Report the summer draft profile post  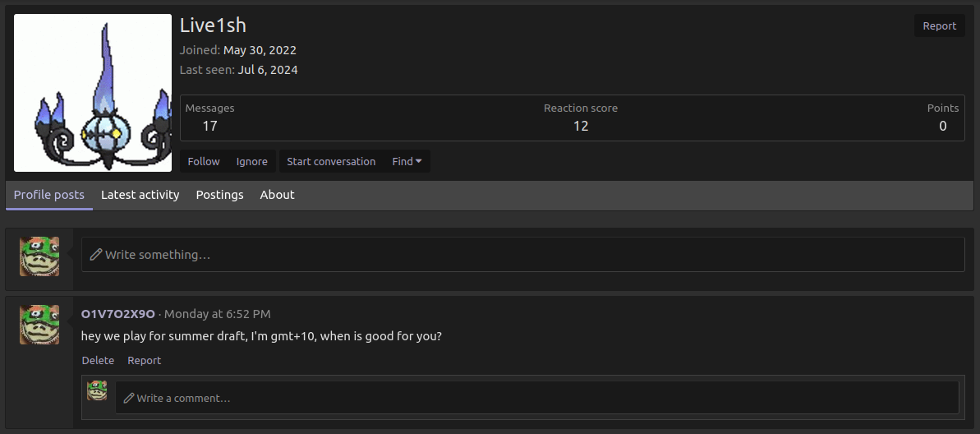[145, 360]
